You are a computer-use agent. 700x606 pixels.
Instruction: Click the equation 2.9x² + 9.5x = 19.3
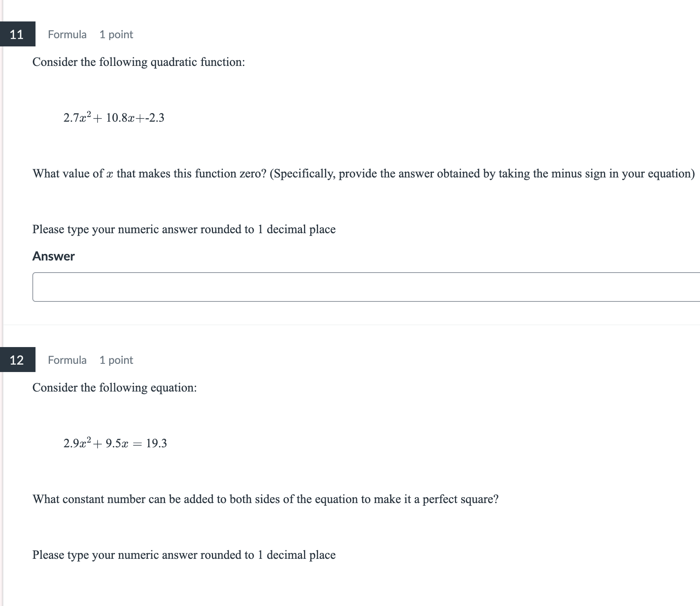tap(115, 443)
